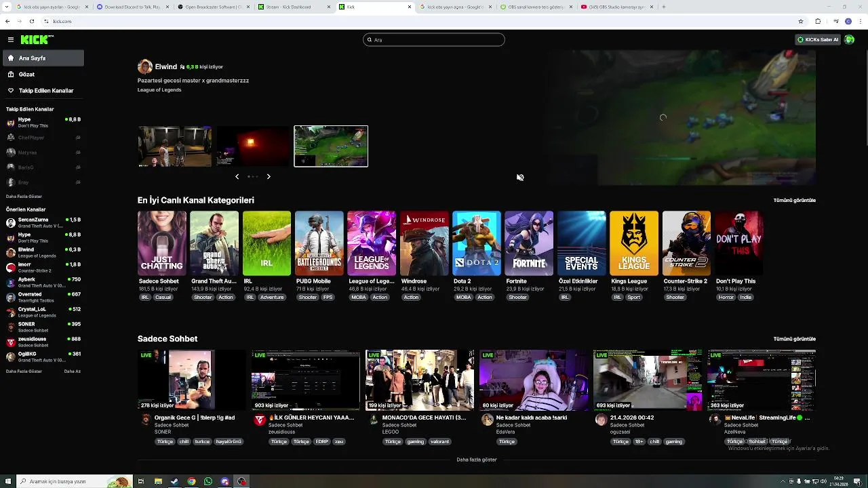
Task: Click the hayalürünü tag under Organik Gece
Action: point(229,442)
